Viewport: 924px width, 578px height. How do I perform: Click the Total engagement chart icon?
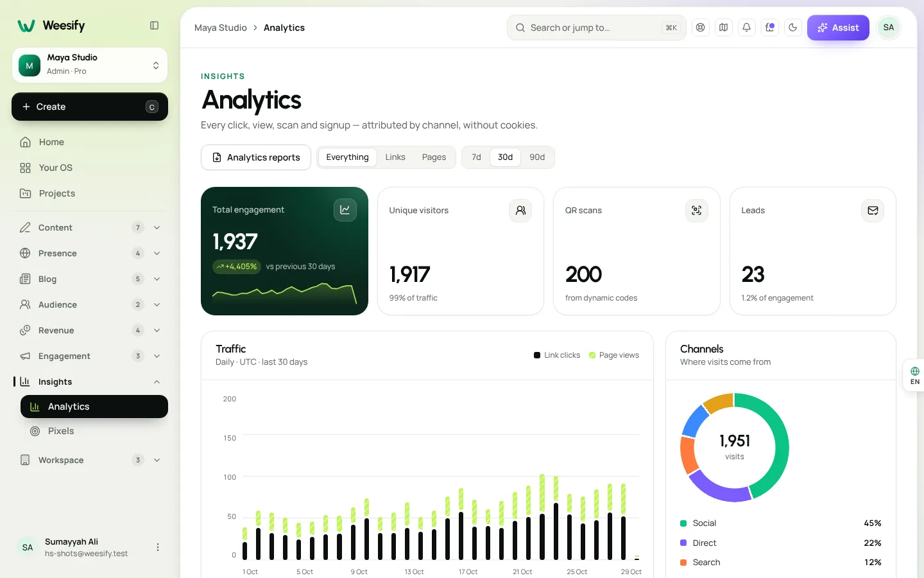click(x=345, y=210)
